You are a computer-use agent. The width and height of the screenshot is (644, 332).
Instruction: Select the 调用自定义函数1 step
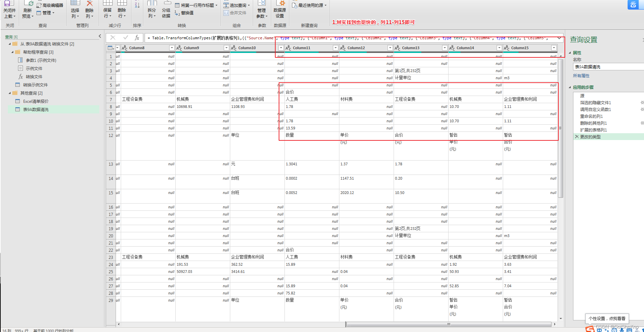point(596,110)
